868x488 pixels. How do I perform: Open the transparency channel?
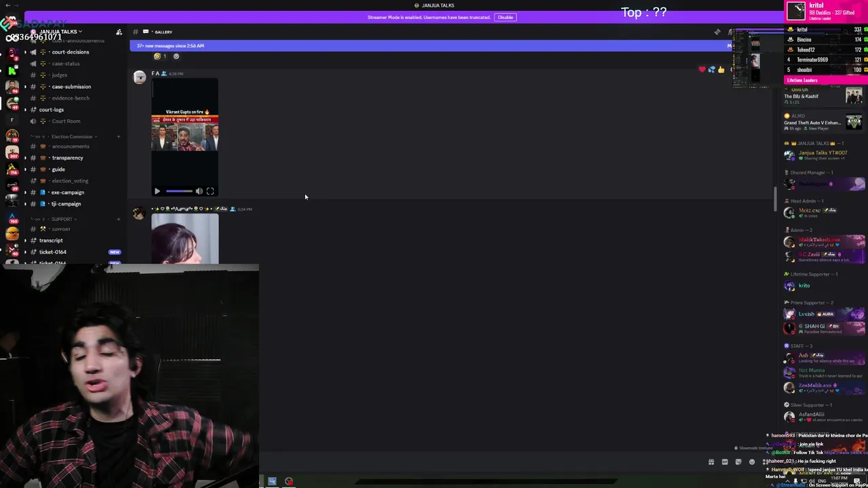67,158
